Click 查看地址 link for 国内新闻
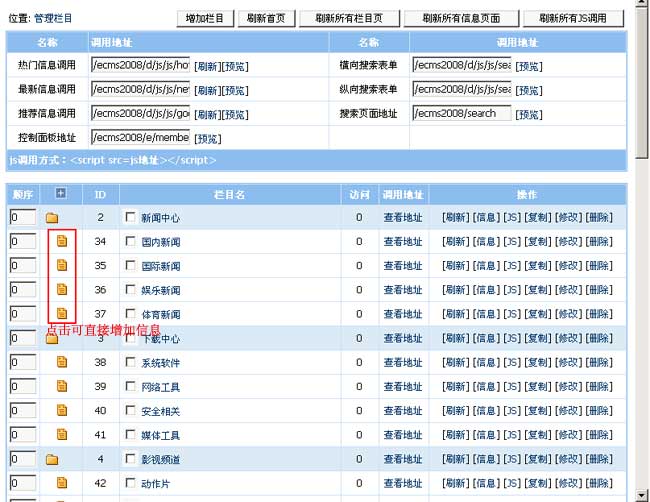 403,241
